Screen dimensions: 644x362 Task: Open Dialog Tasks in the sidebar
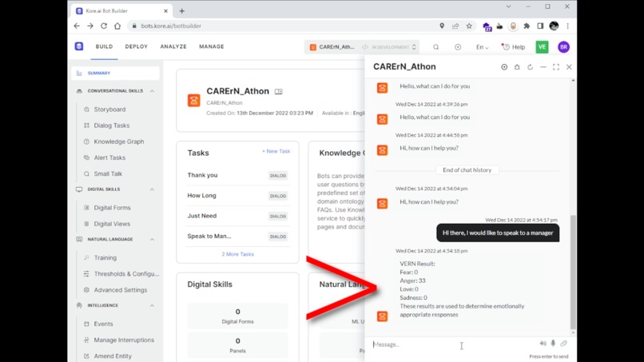click(112, 125)
